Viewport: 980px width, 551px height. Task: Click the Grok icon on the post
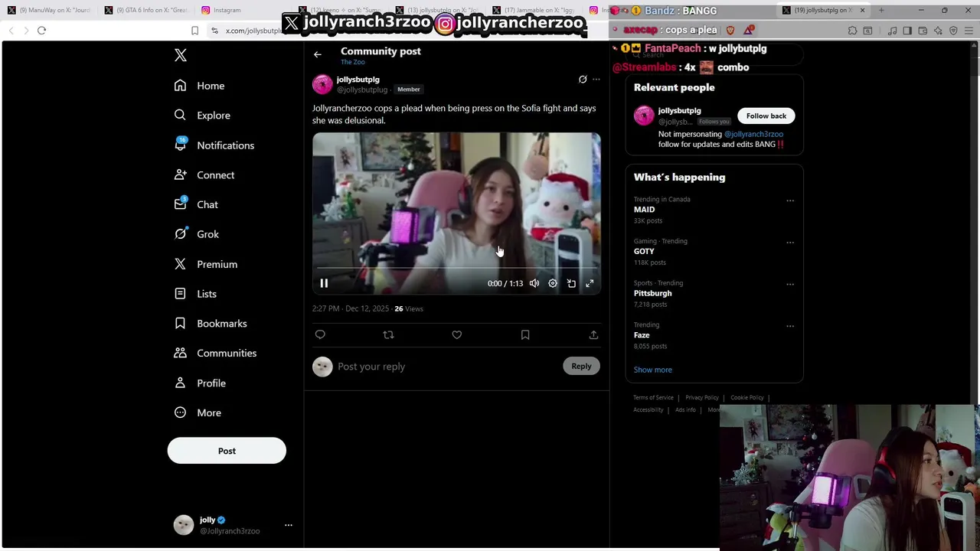tap(583, 80)
